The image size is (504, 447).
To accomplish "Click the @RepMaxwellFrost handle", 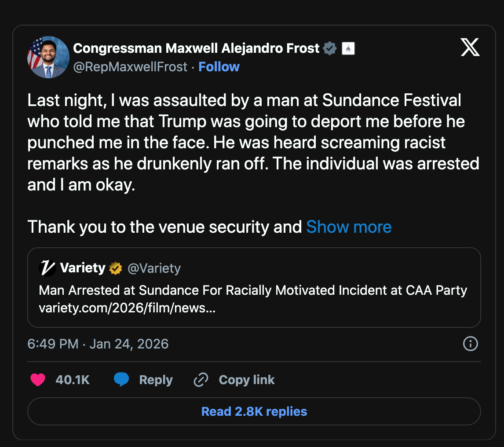I will [130, 67].
